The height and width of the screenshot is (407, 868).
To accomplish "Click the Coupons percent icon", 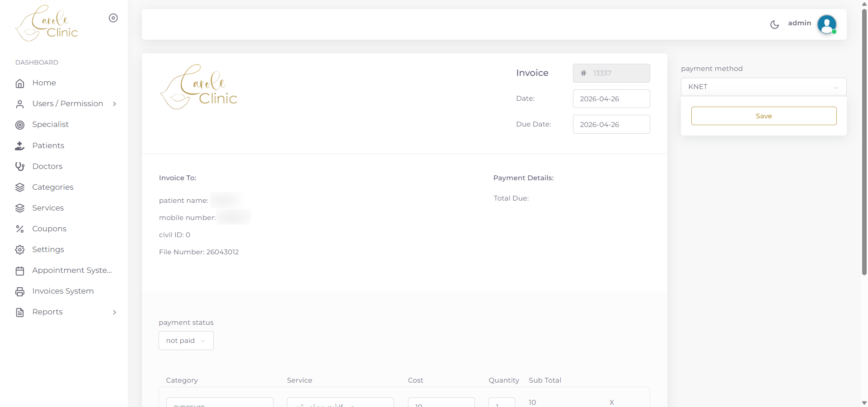I will click(20, 229).
